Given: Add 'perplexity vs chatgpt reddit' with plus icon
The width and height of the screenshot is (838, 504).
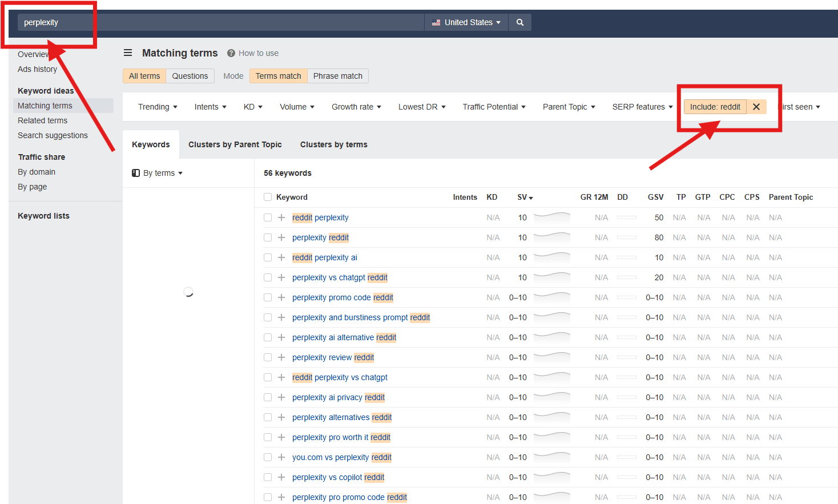Looking at the screenshot, I should [x=281, y=277].
